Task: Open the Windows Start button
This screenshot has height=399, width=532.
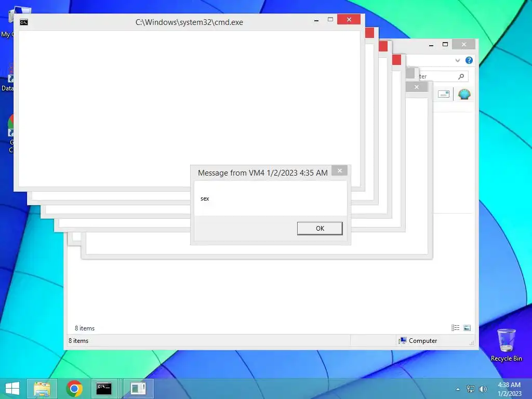Action: click(x=12, y=389)
